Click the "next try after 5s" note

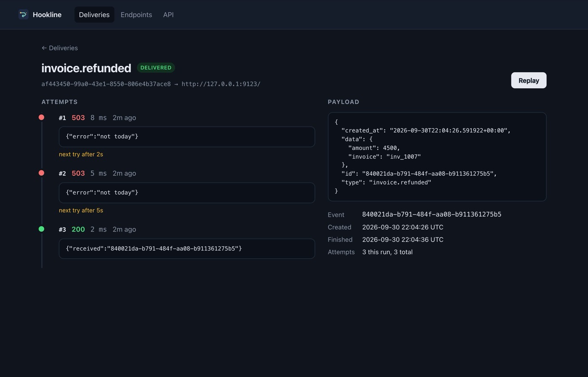pos(81,210)
